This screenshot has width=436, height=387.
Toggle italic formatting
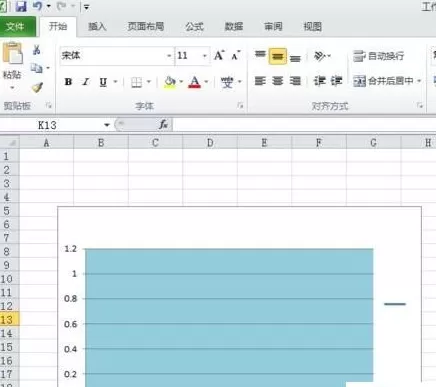click(x=86, y=82)
